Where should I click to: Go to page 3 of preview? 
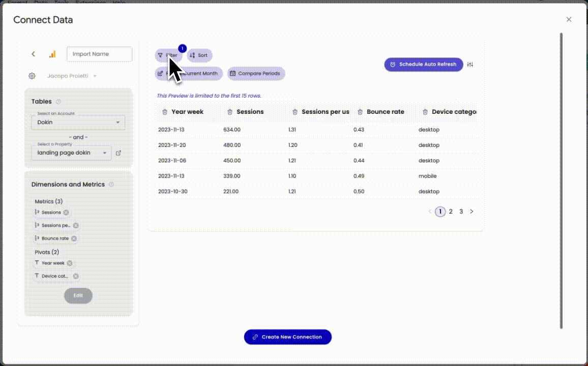pos(461,211)
